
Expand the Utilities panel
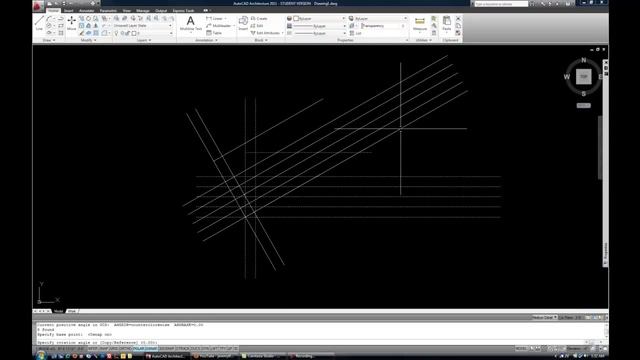(x=423, y=40)
